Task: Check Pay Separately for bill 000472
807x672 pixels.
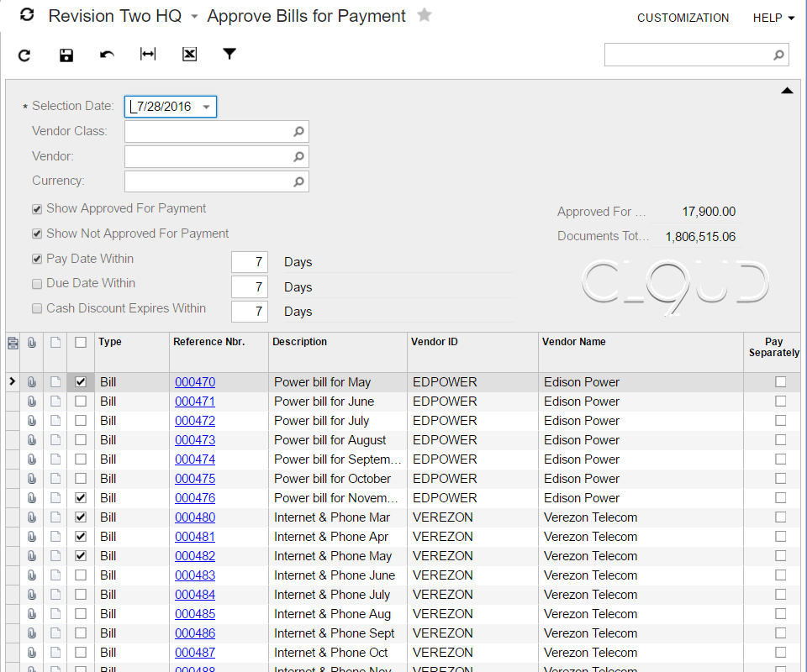Action: (x=780, y=421)
